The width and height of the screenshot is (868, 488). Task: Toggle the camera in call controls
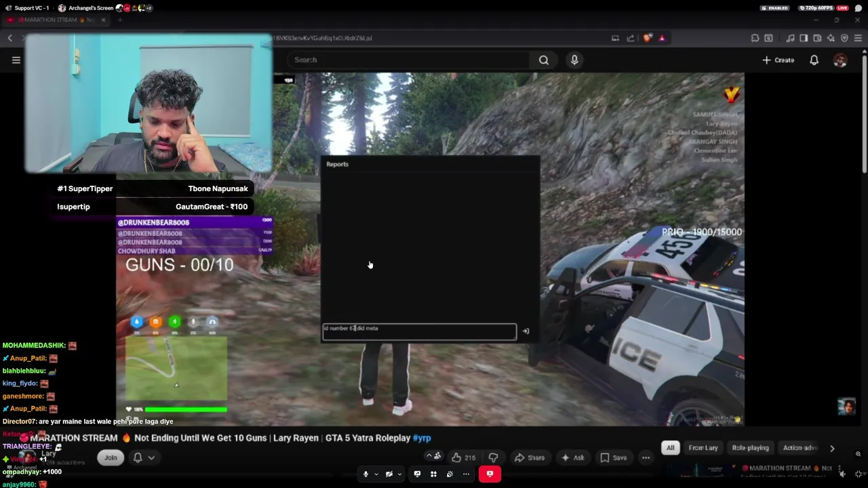pos(389,474)
